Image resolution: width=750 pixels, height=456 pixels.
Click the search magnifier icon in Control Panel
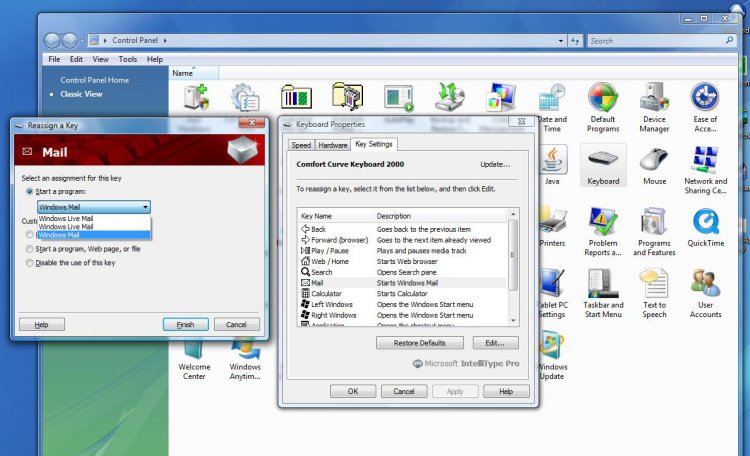coord(729,41)
